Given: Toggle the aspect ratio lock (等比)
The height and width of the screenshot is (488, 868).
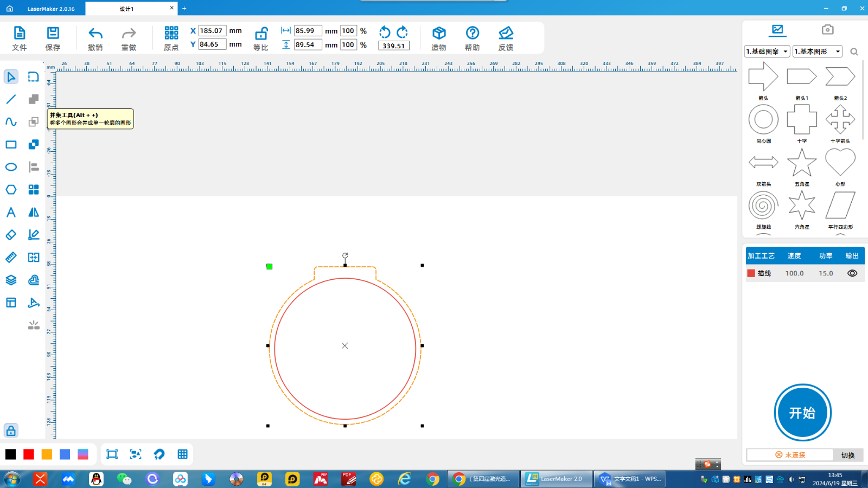Looking at the screenshot, I should tap(261, 34).
